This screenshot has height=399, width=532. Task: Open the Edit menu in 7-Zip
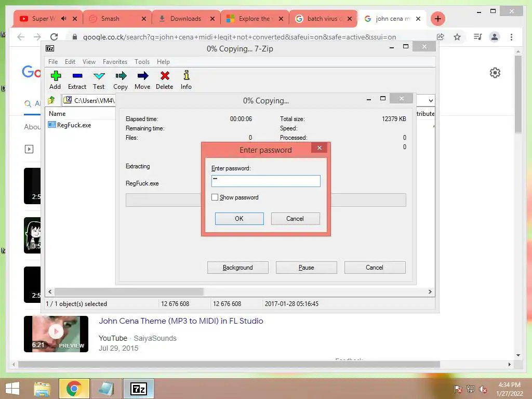pyautogui.click(x=70, y=62)
